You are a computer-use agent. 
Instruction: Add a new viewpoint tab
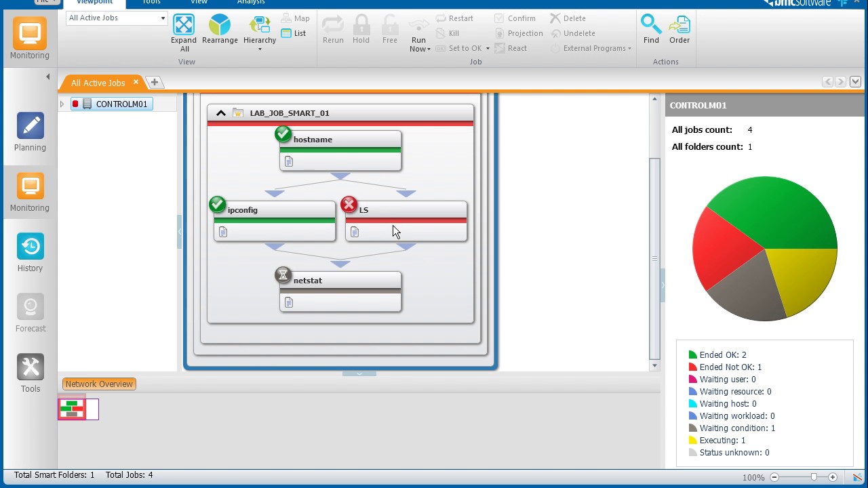(x=155, y=83)
